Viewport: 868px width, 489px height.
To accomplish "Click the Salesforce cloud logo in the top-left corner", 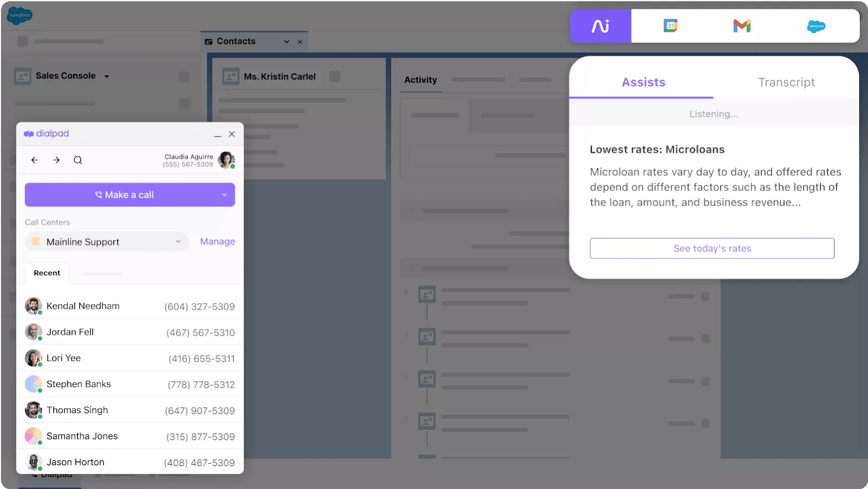I will coord(20,16).
